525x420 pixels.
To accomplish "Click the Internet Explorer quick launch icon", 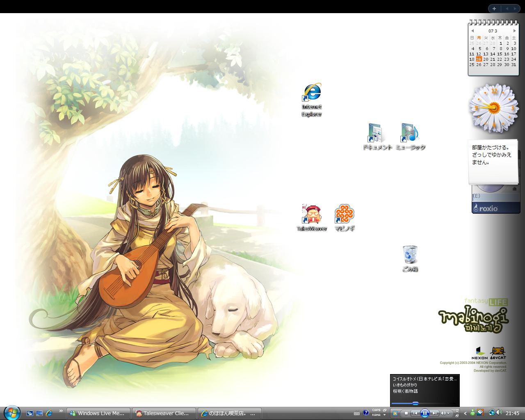I will tap(49, 413).
